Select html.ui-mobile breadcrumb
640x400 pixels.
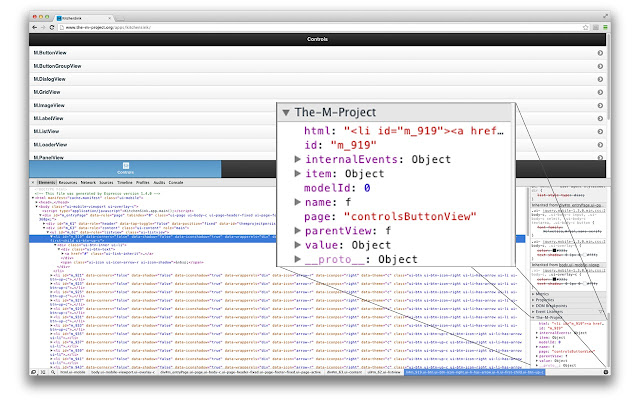click(73, 372)
